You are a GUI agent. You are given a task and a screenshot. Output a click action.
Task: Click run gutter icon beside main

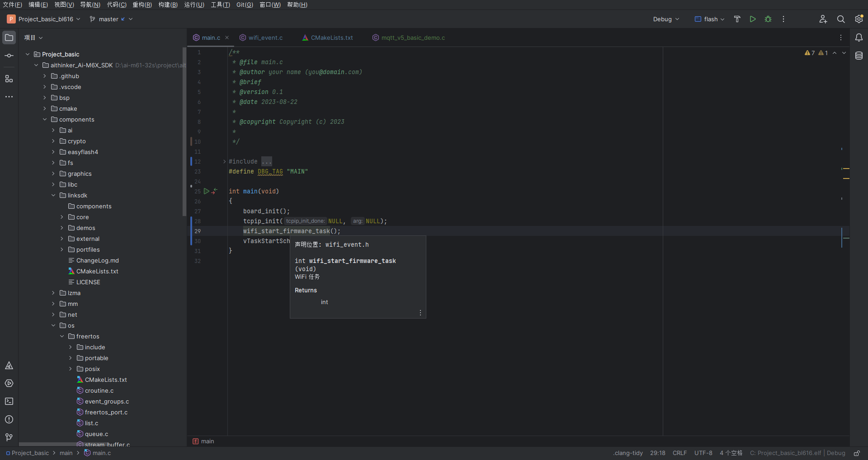207,191
